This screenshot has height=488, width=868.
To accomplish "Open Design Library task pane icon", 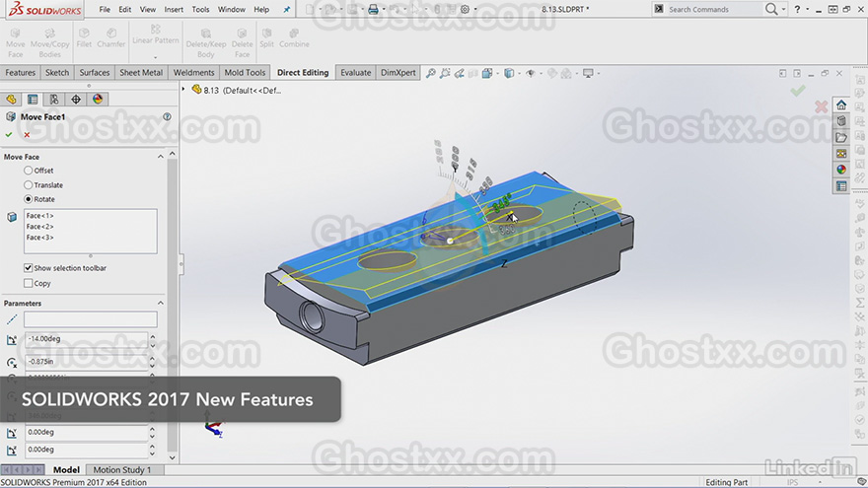I will point(841,121).
